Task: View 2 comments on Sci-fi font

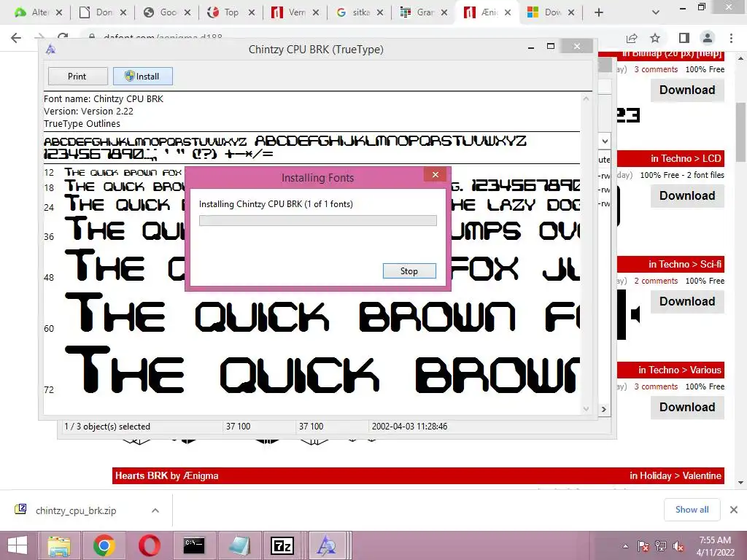Action: coord(656,281)
